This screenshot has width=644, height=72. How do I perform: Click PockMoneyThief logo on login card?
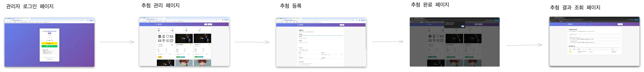[49, 31]
